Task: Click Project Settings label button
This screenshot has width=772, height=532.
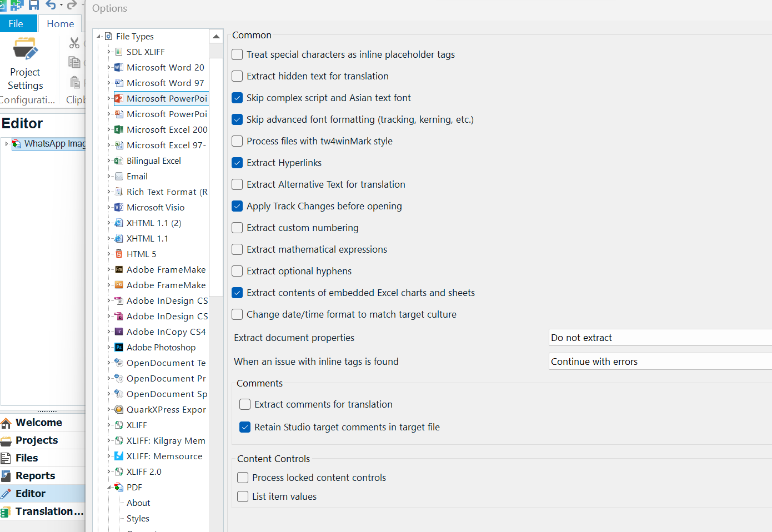Action: tap(25, 79)
